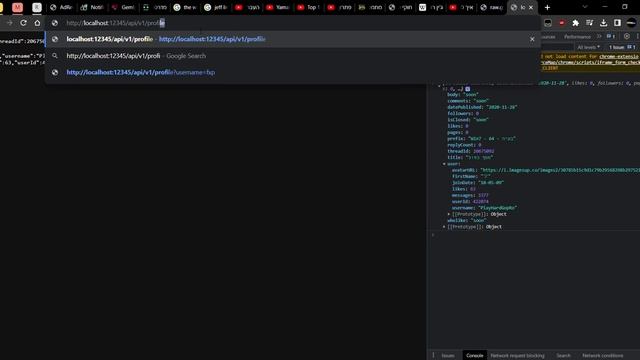This screenshot has height=360, width=640.
Task: Open the tab search dropdown arrow
Action: [x=584, y=7]
